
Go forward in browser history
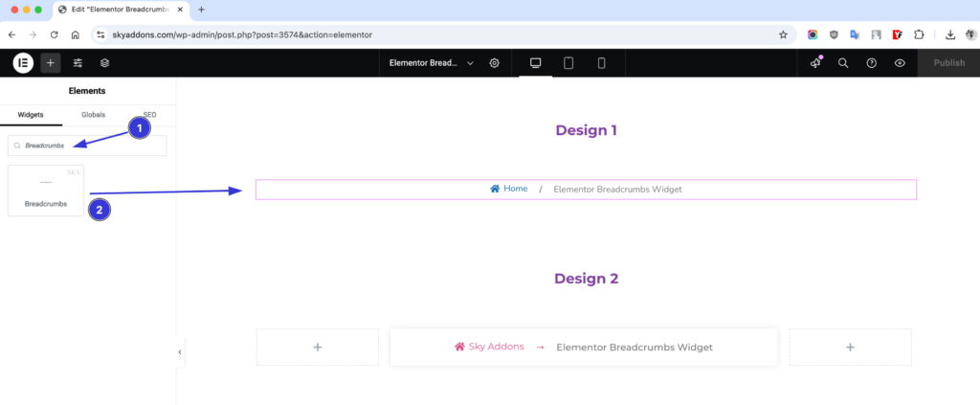tap(33, 35)
